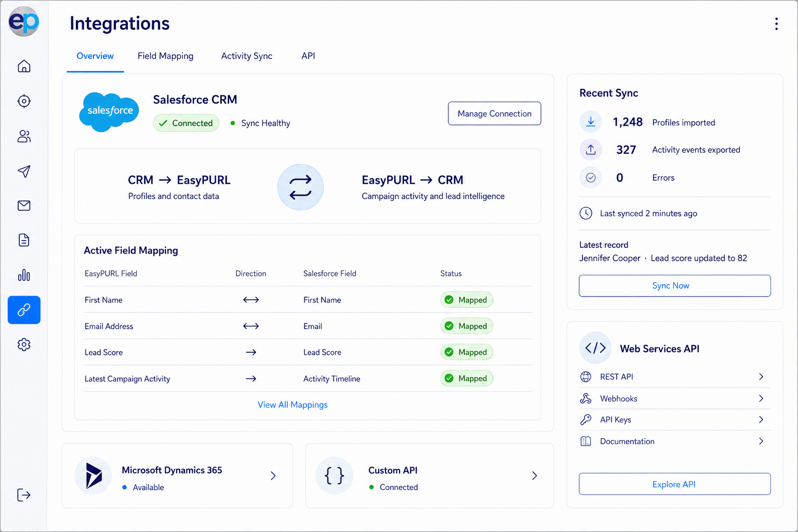Click the 'Sync Healthy' status text
The image size is (798, 532).
265,123
